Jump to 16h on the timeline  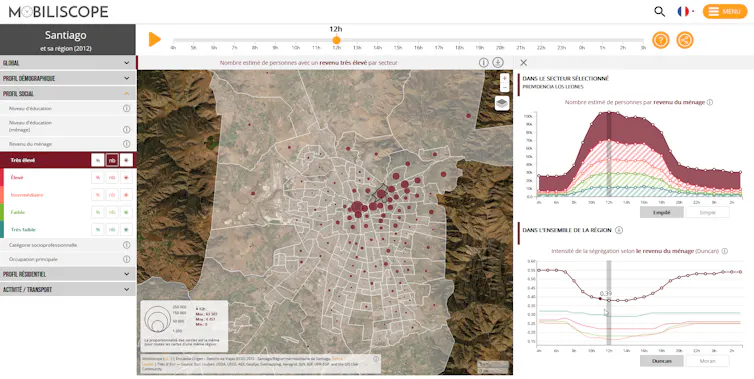pyautogui.click(x=418, y=48)
